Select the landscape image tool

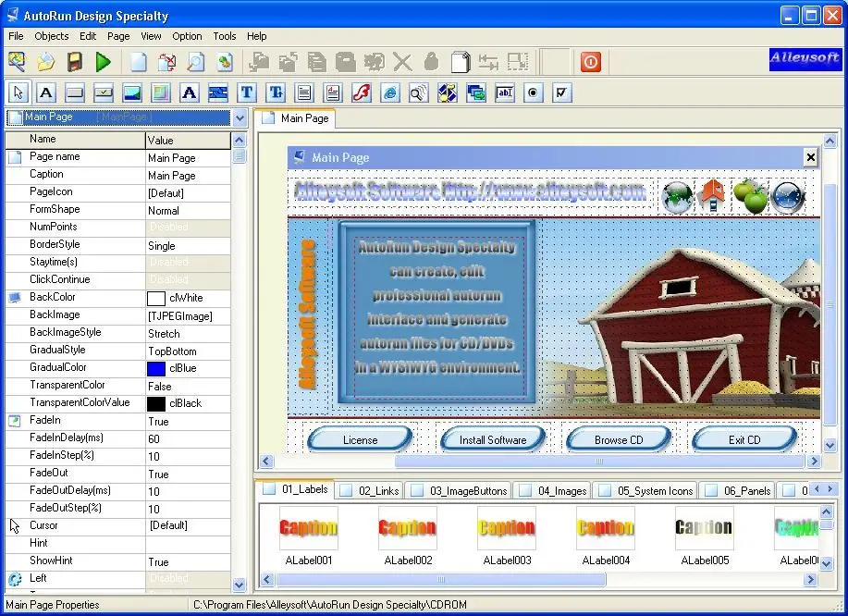[132, 93]
